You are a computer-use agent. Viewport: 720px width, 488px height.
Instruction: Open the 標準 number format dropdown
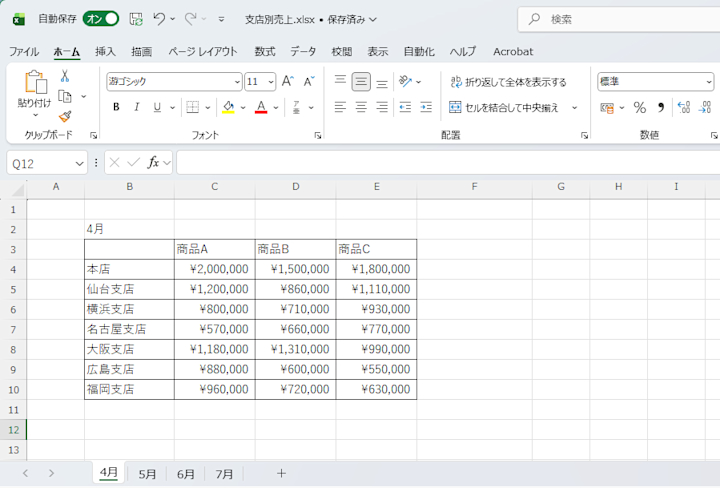pyautogui.click(x=656, y=82)
